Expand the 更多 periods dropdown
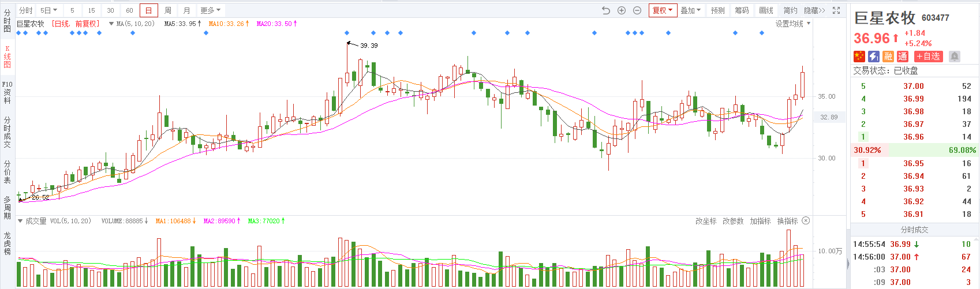The width and height of the screenshot is (980, 289). 210,10
